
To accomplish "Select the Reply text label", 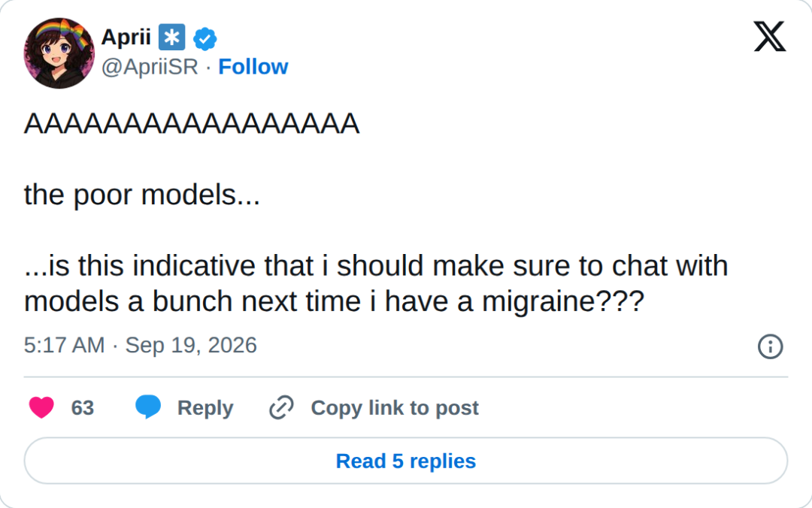I will point(205,408).
